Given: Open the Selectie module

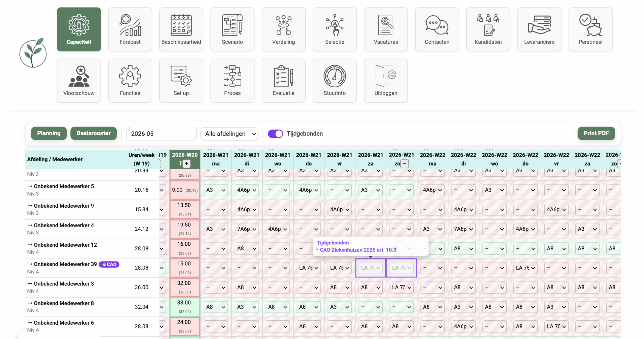Looking at the screenshot, I should click(x=335, y=29).
